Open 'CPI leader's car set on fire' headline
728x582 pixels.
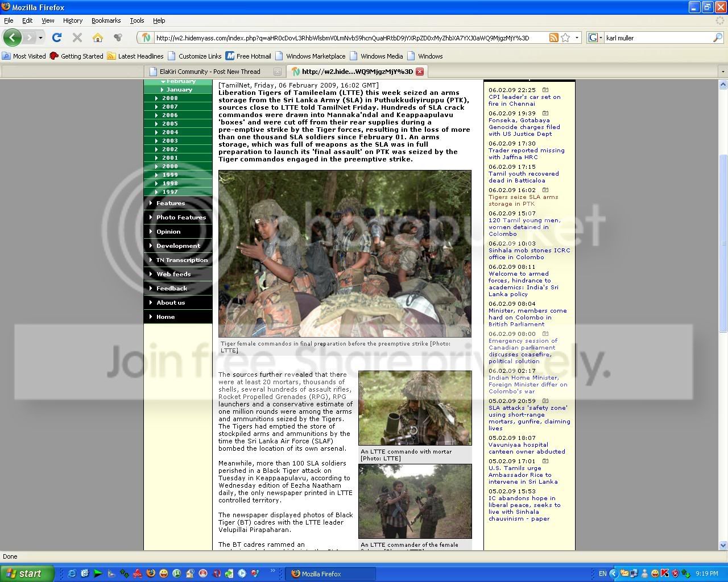click(x=524, y=100)
